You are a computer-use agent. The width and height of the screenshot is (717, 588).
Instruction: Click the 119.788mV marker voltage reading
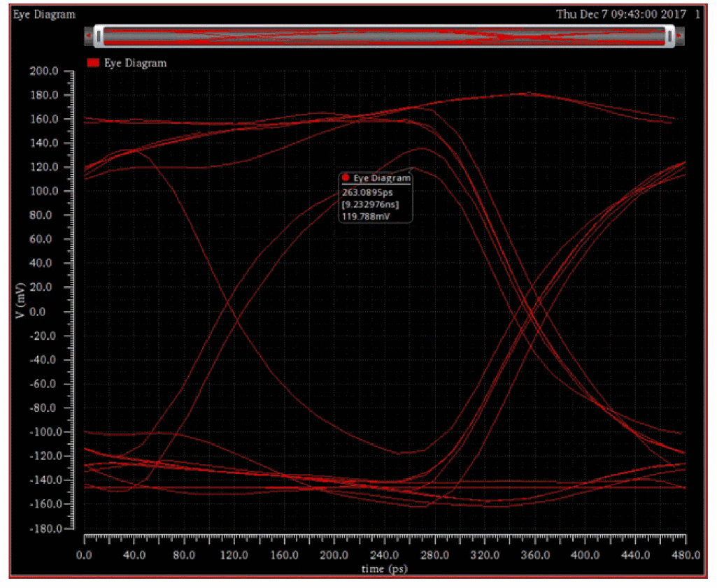click(364, 217)
